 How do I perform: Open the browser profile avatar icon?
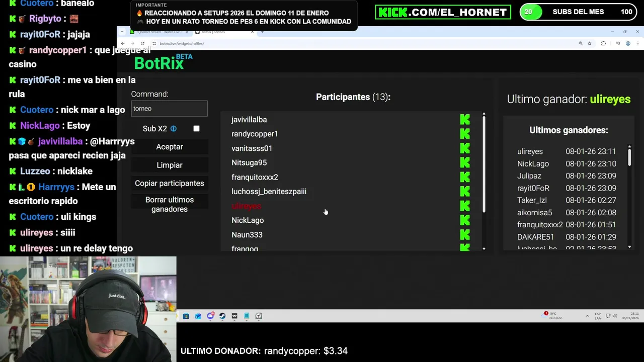tap(628, 43)
